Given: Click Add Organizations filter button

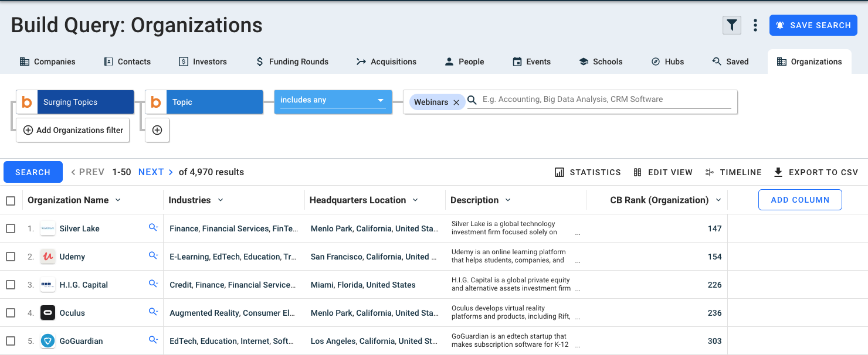Looking at the screenshot, I should [x=73, y=130].
